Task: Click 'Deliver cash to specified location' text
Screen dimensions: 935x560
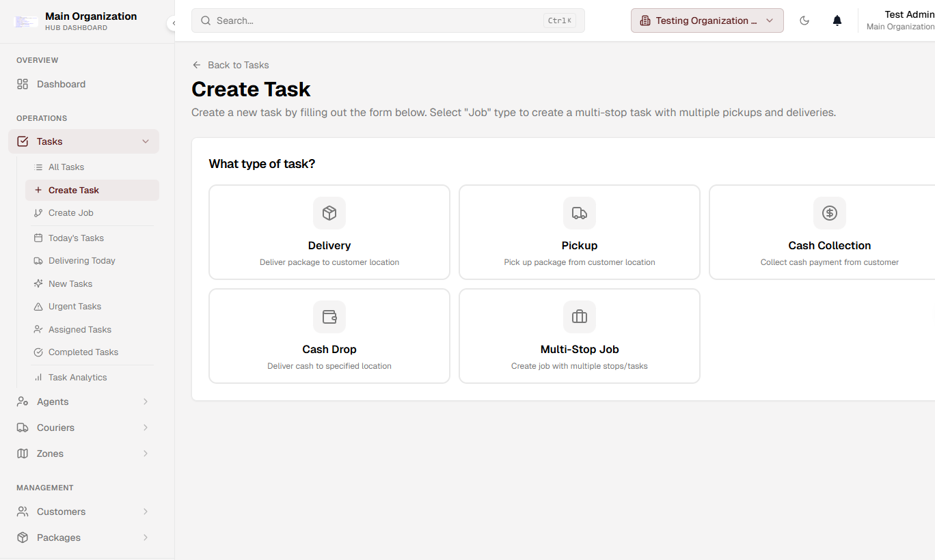Action: pyautogui.click(x=329, y=366)
